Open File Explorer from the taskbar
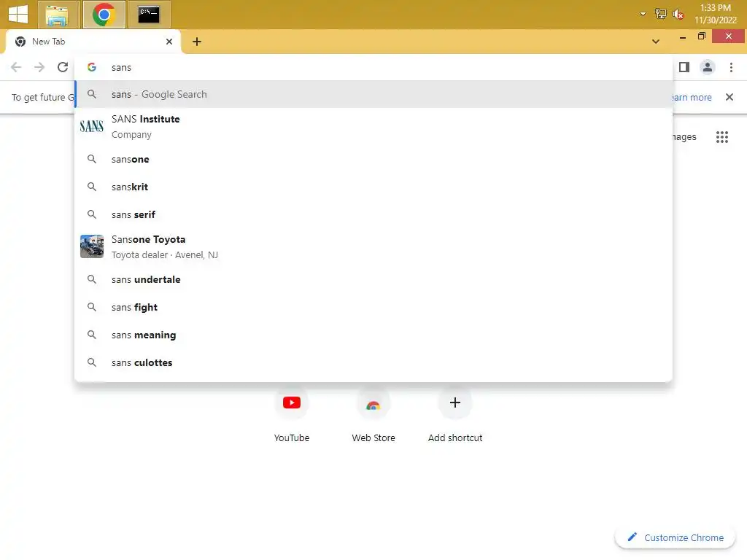The height and width of the screenshot is (560, 747). click(57, 15)
